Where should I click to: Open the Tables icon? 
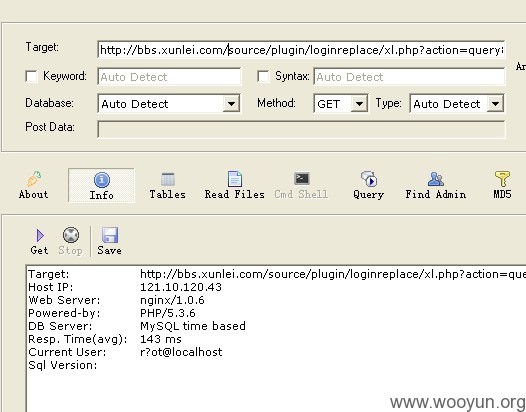168,179
